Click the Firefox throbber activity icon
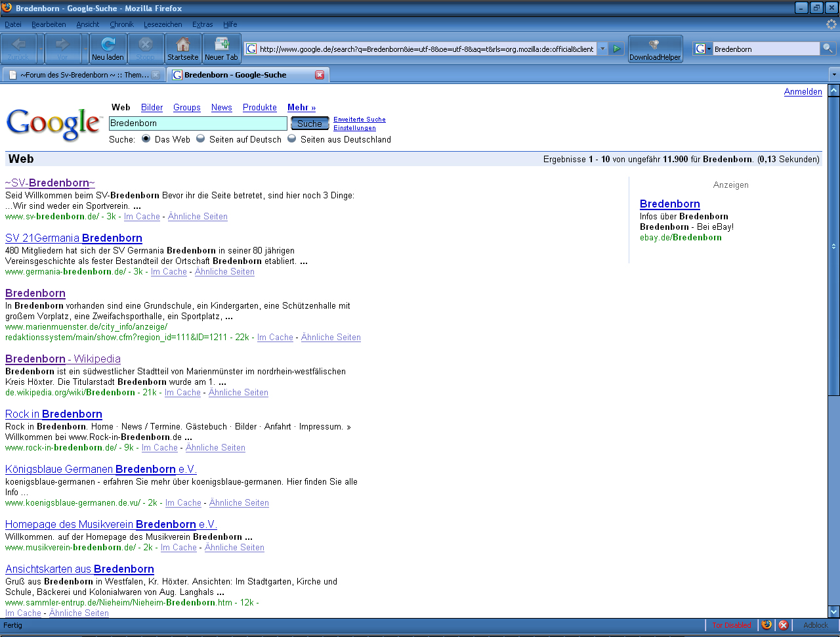Image resolution: width=840 pixels, height=637 pixels. coord(831,24)
